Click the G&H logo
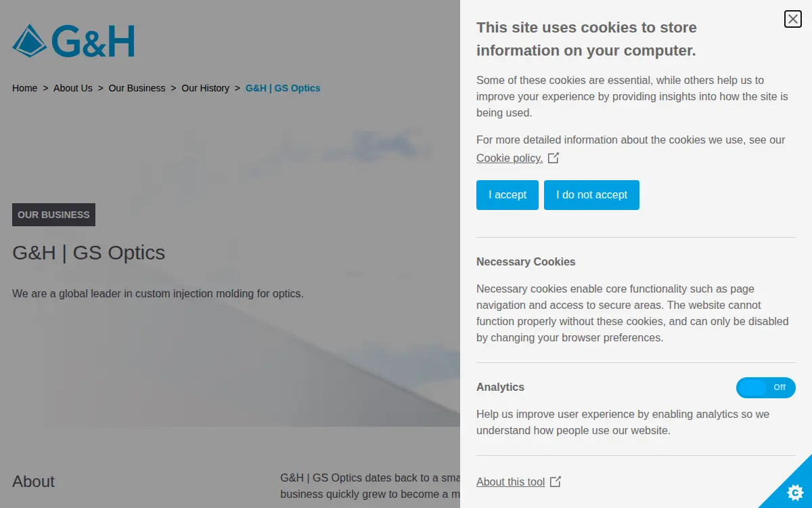This screenshot has height=508, width=812. pos(74,41)
